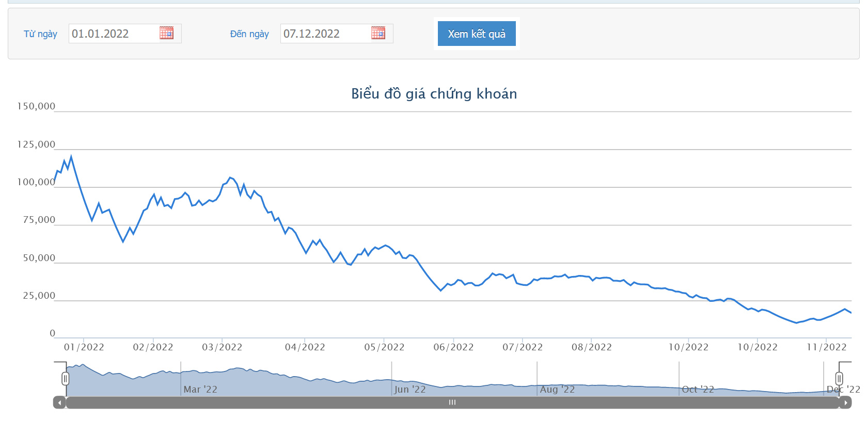Click Oct '22 in the navigator
Image resolution: width=868 pixels, height=421 pixels.
698,390
